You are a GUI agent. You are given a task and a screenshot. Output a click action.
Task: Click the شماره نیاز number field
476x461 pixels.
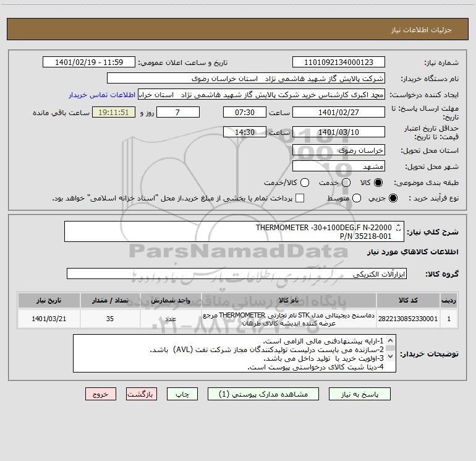pyautogui.click(x=339, y=62)
